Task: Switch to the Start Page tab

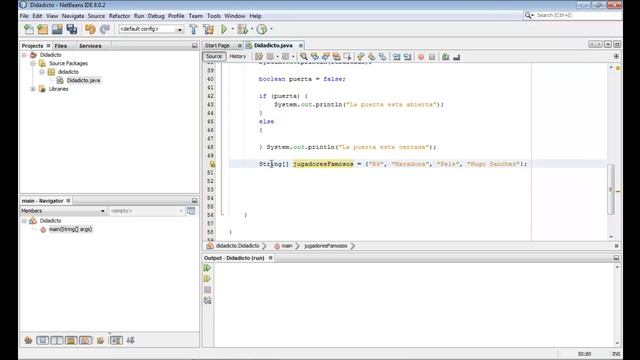Action: (x=217, y=45)
